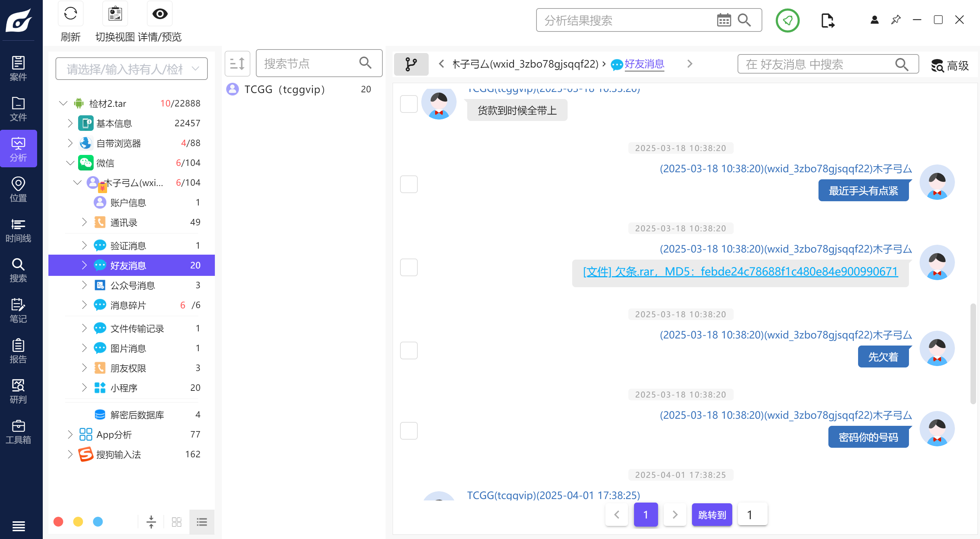Click the calendar icon in analysis search box

(723, 20)
